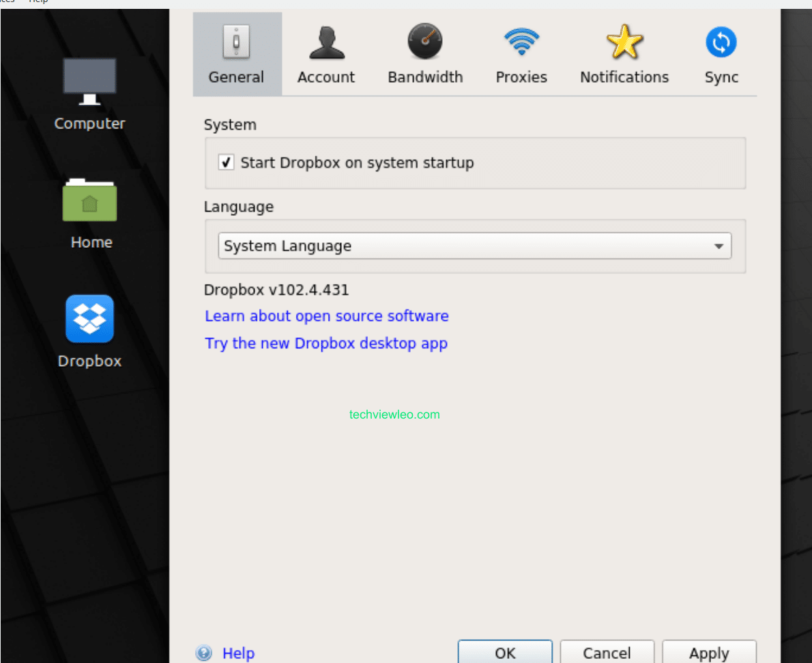The image size is (812, 663).
Task: Confirm settings with the OK button
Action: click(x=505, y=653)
